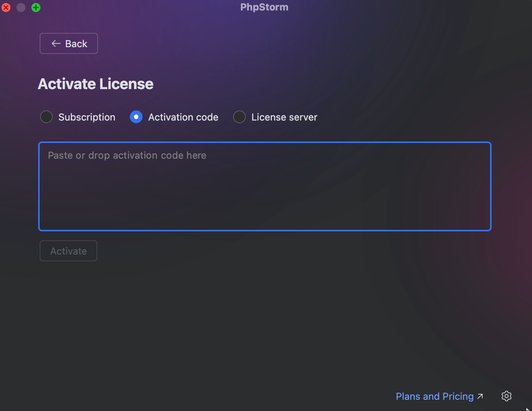This screenshot has width=532, height=411.
Task: Select the Subscription radio button
Action: tap(46, 117)
